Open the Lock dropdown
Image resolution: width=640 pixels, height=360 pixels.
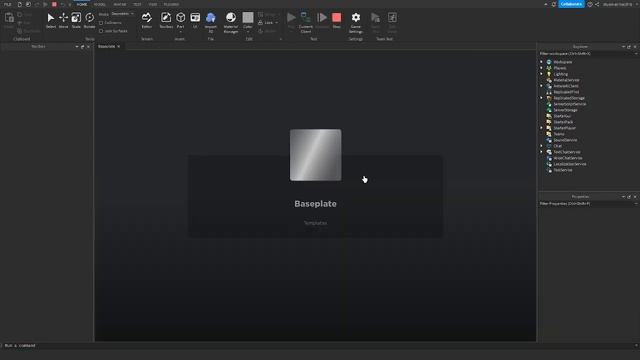point(276,23)
